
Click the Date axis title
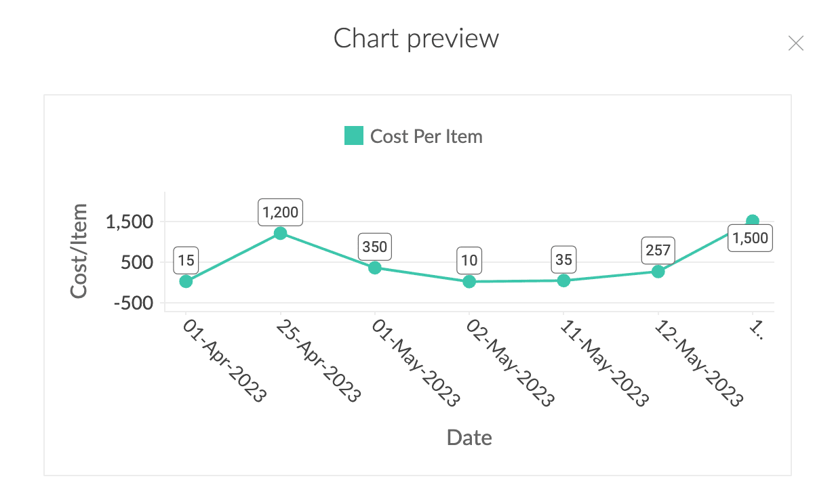point(469,438)
